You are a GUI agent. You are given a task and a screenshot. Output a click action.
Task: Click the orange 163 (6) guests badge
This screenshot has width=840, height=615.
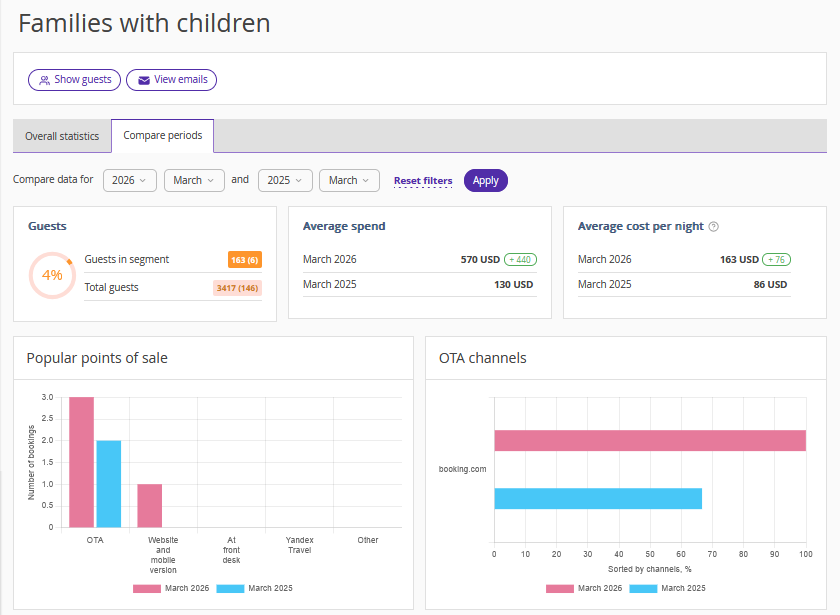click(x=245, y=260)
